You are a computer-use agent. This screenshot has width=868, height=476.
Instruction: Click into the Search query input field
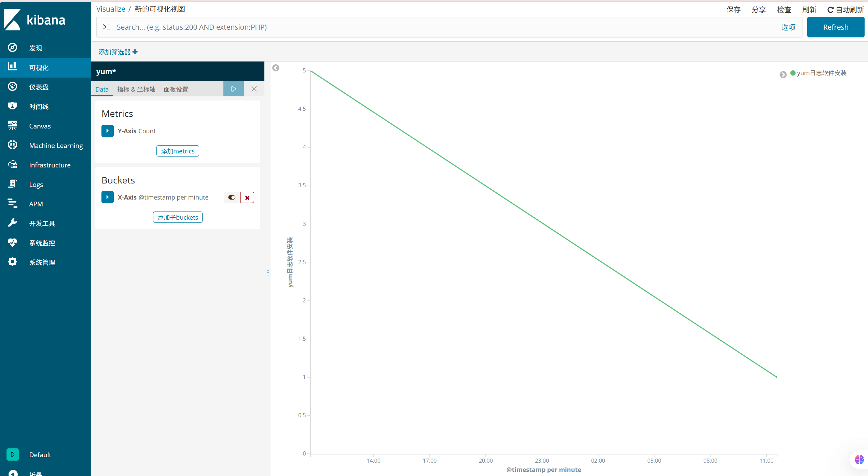[444, 27]
